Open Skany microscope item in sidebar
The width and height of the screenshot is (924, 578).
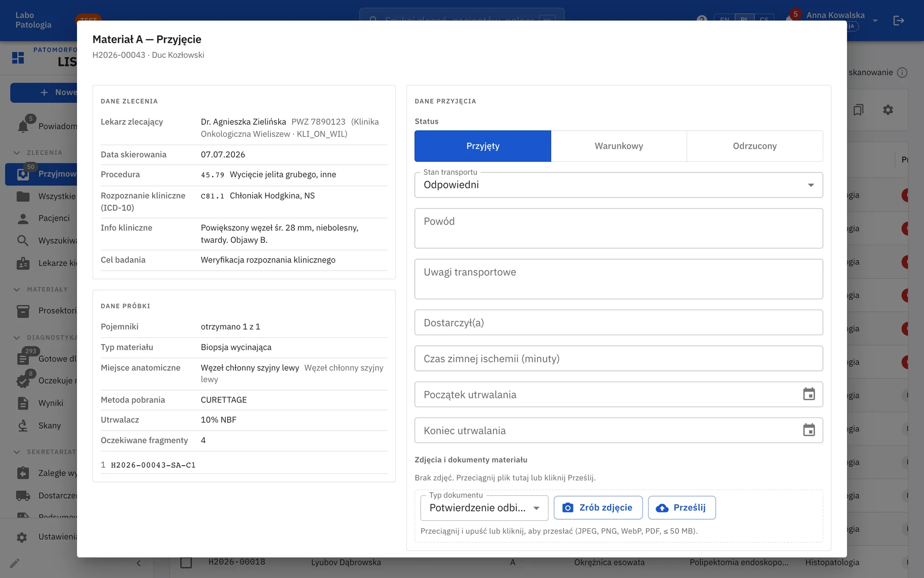click(41, 426)
